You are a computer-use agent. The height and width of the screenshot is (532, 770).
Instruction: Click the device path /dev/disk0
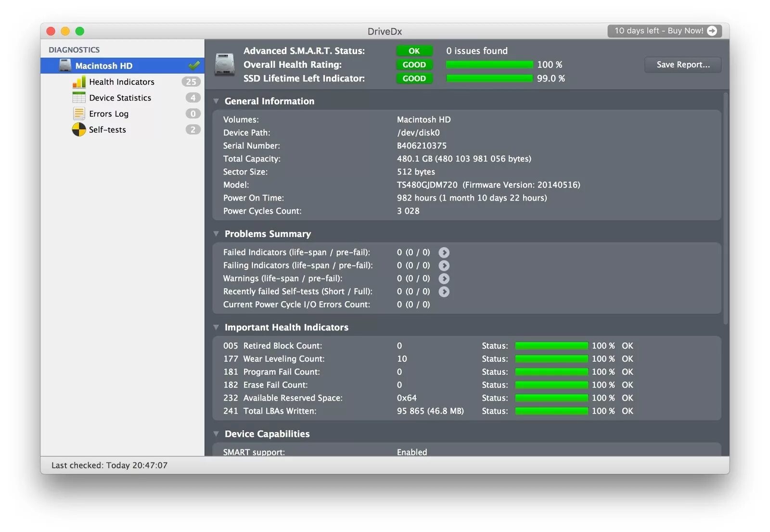coord(418,133)
